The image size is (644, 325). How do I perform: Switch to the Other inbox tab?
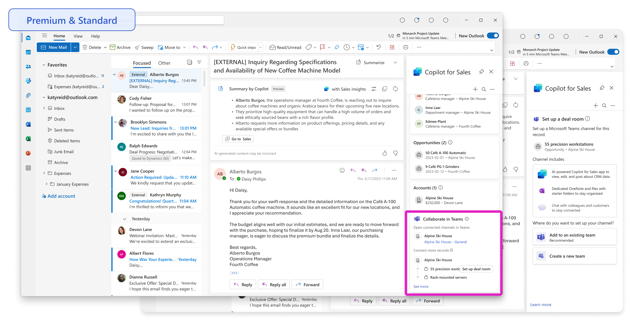[x=164, y=63]
